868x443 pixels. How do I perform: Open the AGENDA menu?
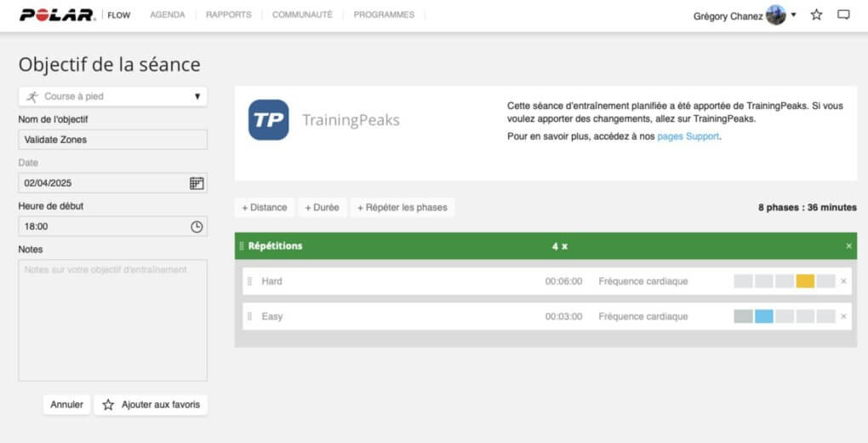point(167,15)
